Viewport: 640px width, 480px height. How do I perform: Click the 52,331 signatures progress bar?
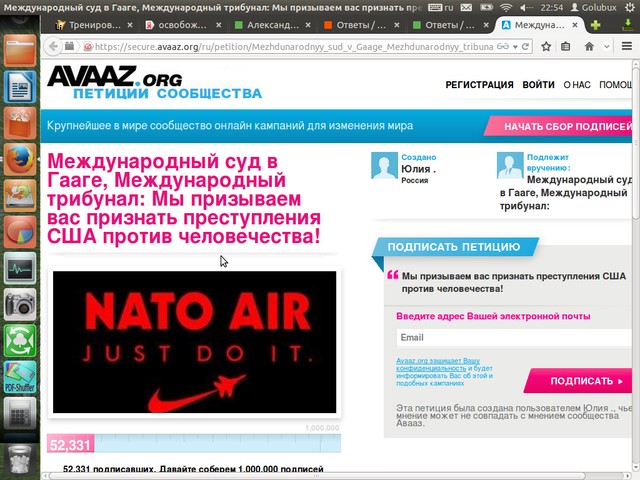194,443
